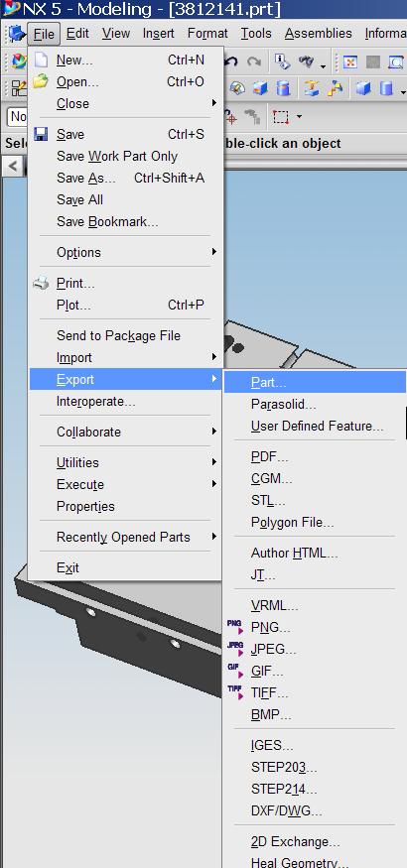Click the red dashed rectangle selection icon

pyautogui.click(x=281, y=117)
